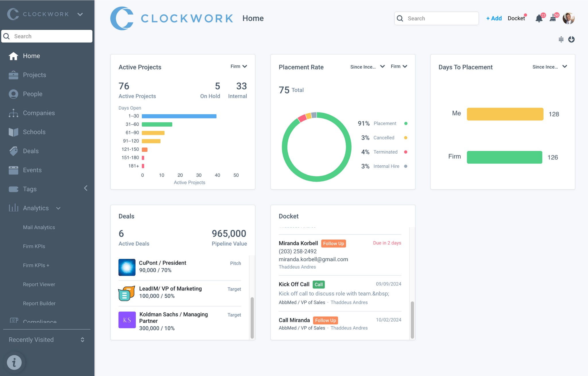Expand the Firm filter on Active Projects
Image resolution: width=588 pixels, height=376 pixels.
[238, 66]
